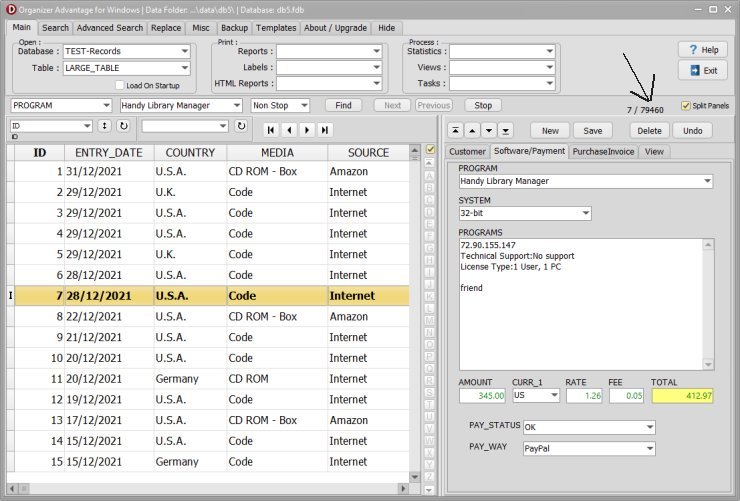This screenshot has width=740, height=501.
Task: Click the refresh icon next to the ID sort dropdown
Action: [124, 126]
